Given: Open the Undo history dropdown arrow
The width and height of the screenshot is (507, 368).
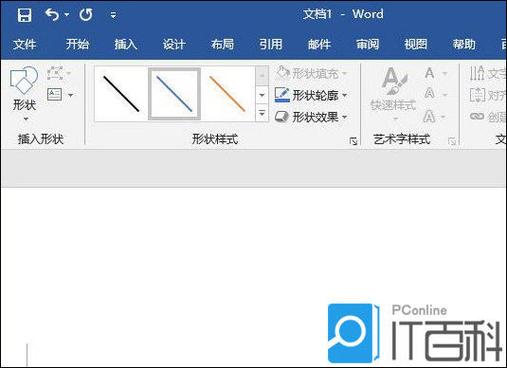Looking at the screenshot, I should (x=67, y=15).
